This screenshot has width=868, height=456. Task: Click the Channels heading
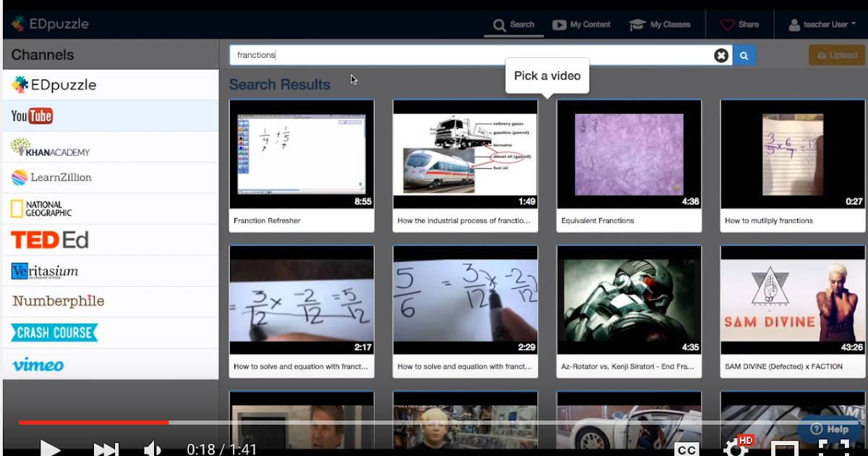pyautogui.click(x=43, y=55)
